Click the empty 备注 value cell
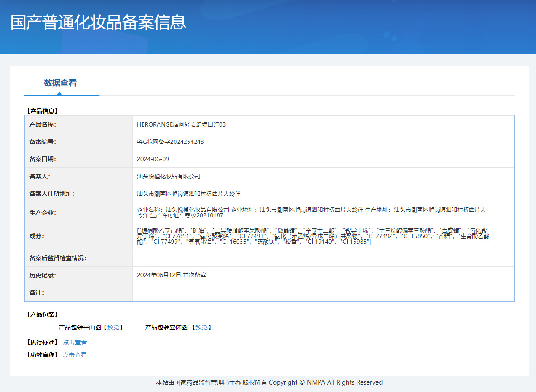Screen dimensions: 536x392 click(323, 293)
